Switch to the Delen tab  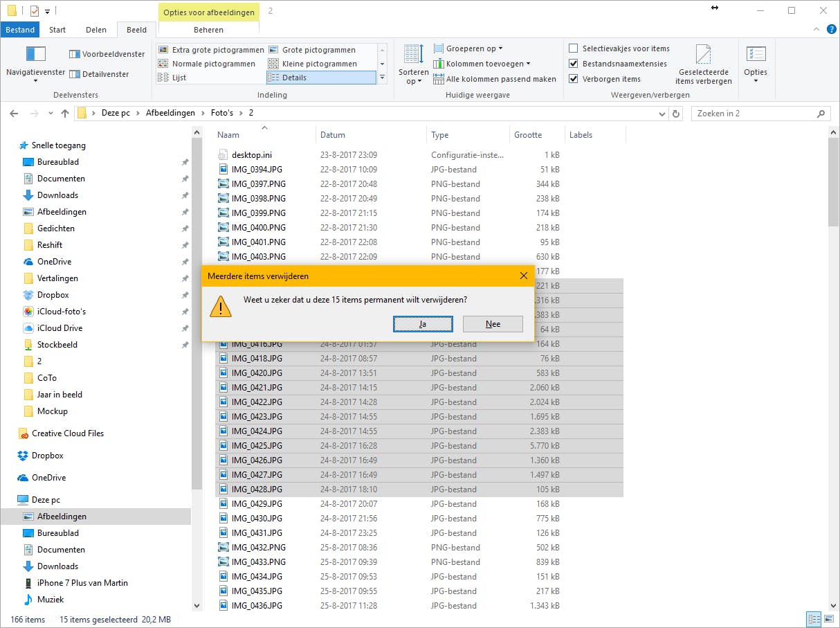pos(96,30)
